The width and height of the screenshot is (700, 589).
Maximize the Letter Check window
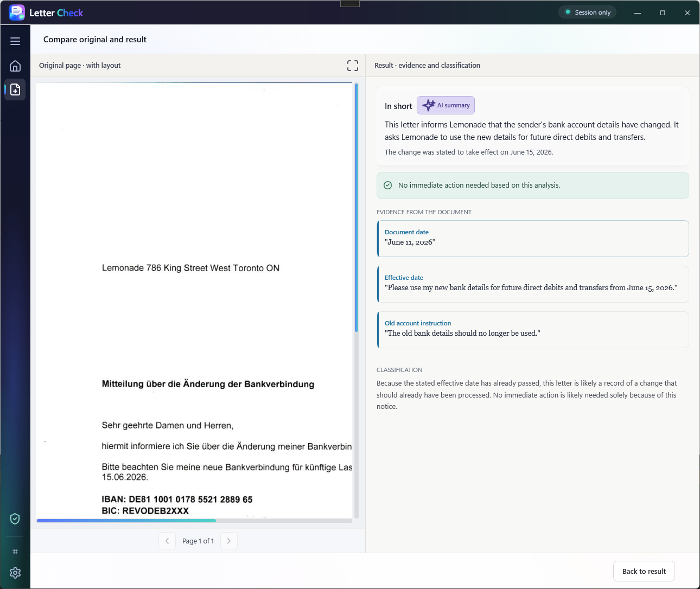click(663, 12)
